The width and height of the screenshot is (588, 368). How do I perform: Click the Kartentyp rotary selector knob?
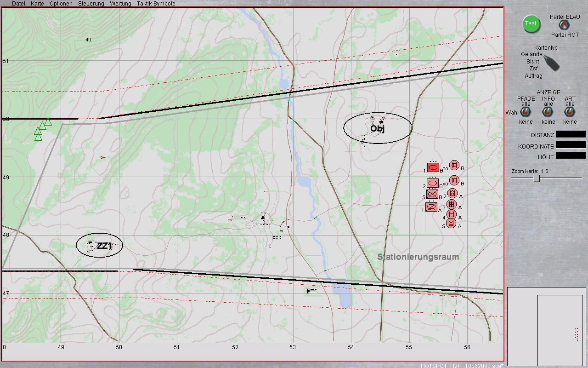click(551, 63)
